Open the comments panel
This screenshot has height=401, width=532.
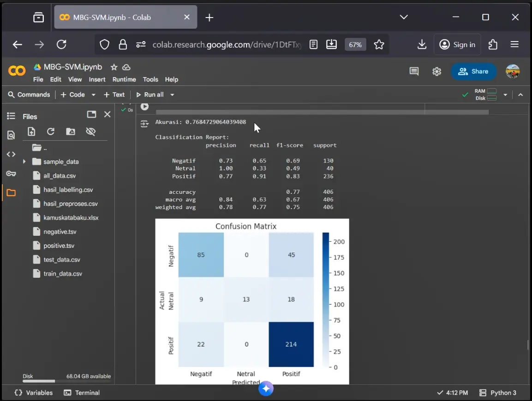click(x=413, y=72)
